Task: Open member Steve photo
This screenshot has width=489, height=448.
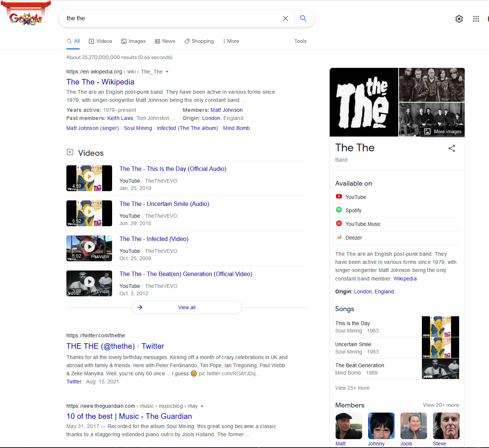Action: pos(446,426)
